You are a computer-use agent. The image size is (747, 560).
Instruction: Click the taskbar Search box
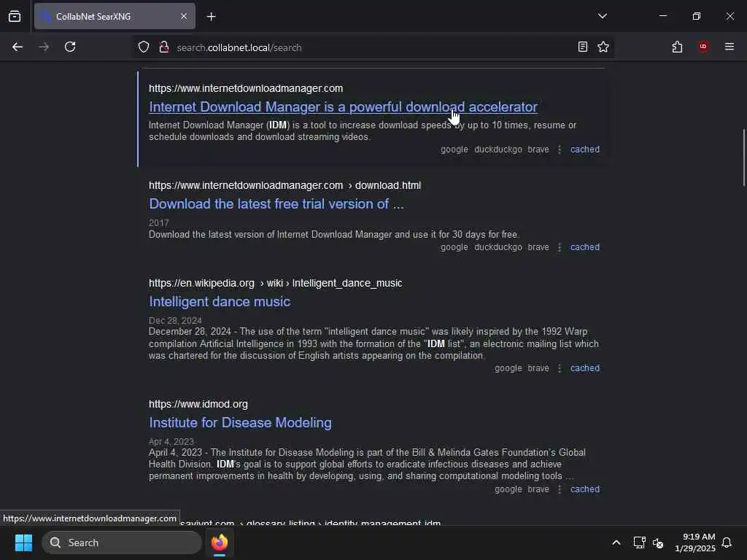pos(122,542)
